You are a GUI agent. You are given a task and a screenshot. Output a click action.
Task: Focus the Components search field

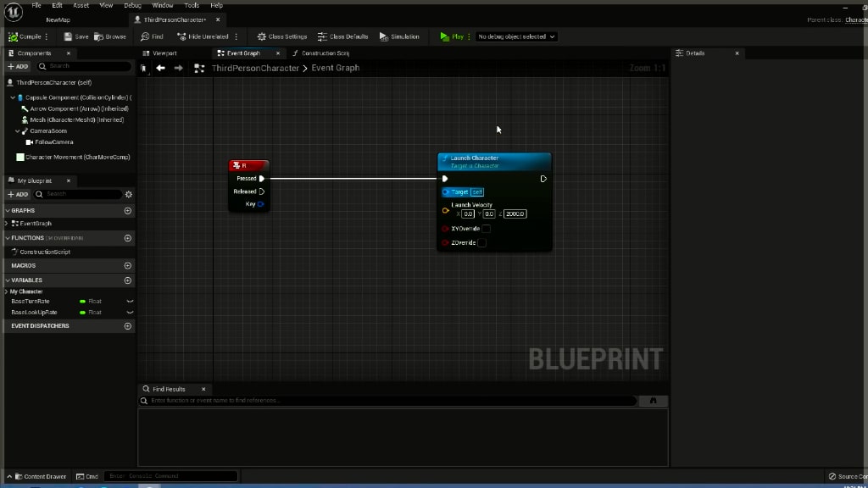point(84,66)
